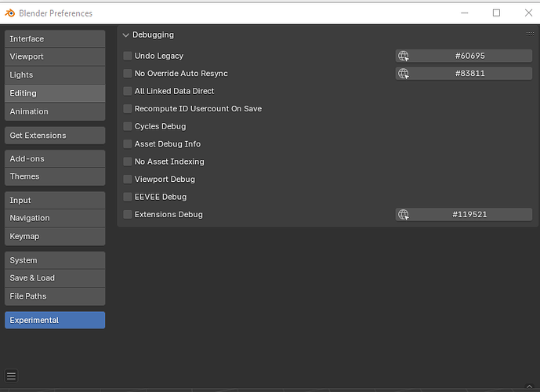The width and height of the screenshot is (540, 392).
Task: Open the Themes section
Action: point(55,176)
